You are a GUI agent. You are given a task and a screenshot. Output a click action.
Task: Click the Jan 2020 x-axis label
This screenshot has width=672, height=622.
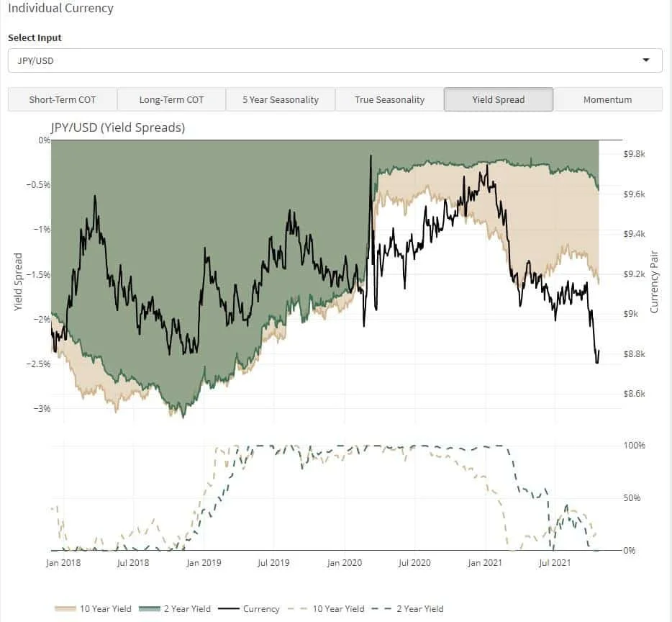tap(345, 563)
